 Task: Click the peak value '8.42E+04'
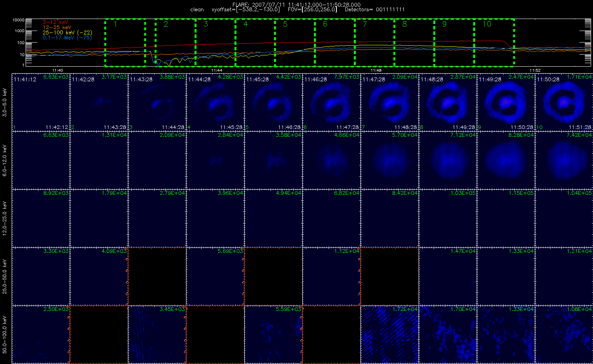pos(405,193)
